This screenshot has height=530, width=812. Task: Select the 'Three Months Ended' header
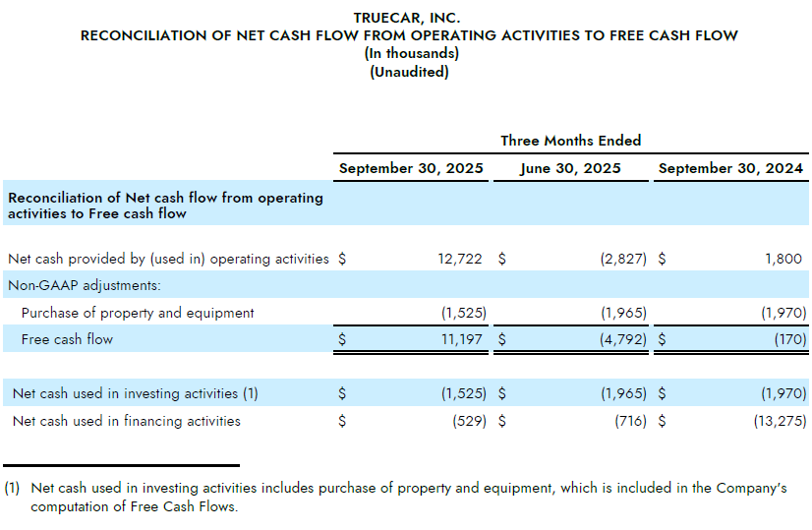point(571,141)
